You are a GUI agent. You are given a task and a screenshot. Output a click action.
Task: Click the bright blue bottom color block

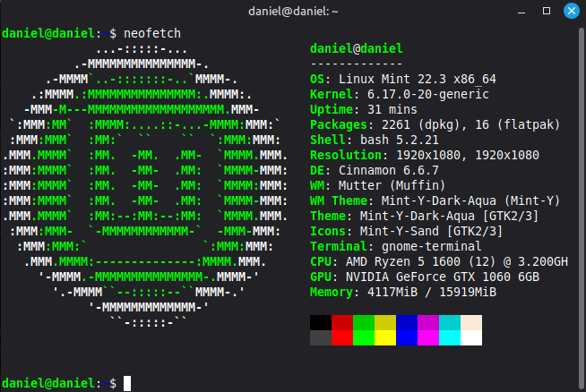point(407,338)
